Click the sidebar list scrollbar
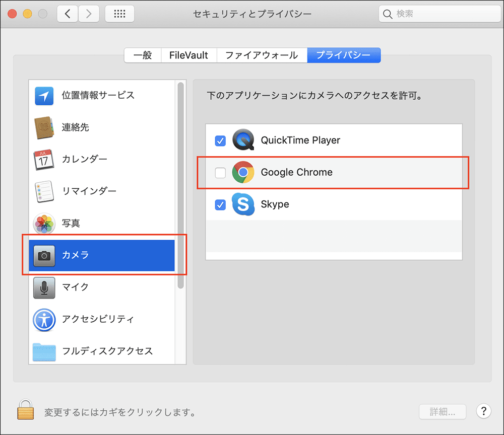This screenshot has height=435, width=504. [x=180, y=185]
